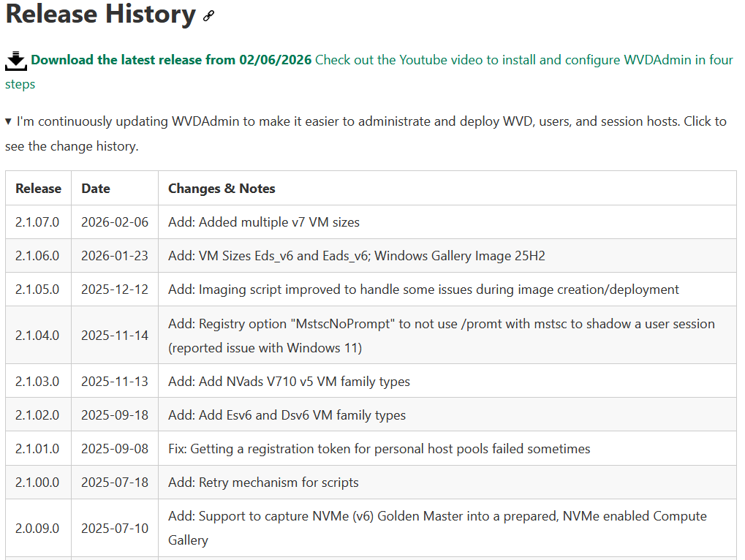This screenshot has width=745, height=560.
Task: Click the Added multiple v7 VM sizes note
Action: coord(264,222)
